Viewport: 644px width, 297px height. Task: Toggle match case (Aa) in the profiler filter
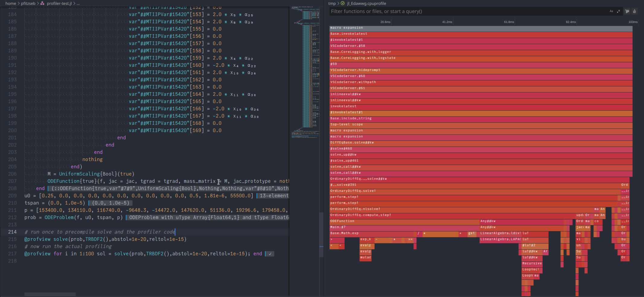coord(611,11)
